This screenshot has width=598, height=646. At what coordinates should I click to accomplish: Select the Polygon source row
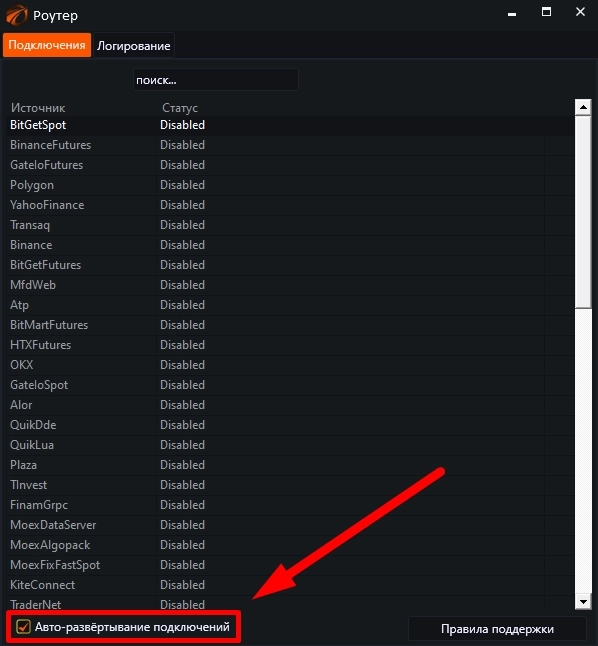coord(290,185)
